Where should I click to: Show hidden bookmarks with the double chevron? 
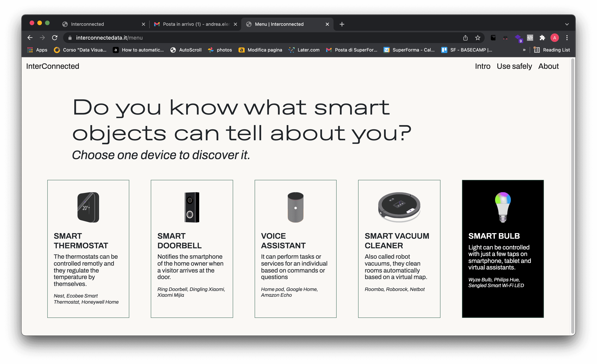[x=524, y=50]
